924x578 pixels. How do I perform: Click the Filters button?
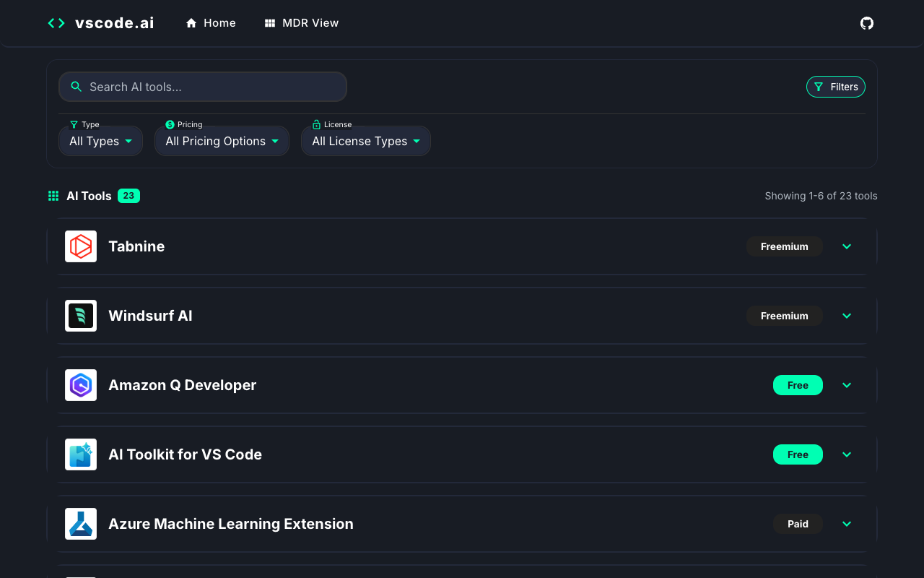point(836,87)
